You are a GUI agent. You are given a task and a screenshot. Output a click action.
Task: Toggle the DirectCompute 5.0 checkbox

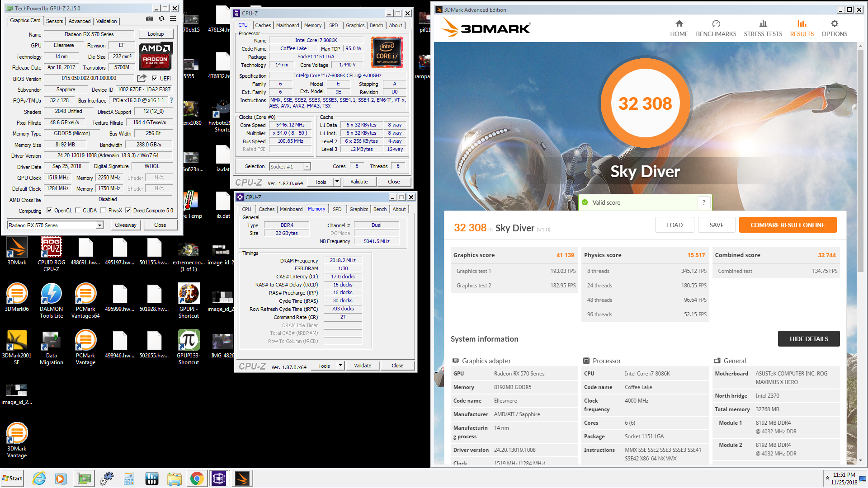(x=128, y=210)
